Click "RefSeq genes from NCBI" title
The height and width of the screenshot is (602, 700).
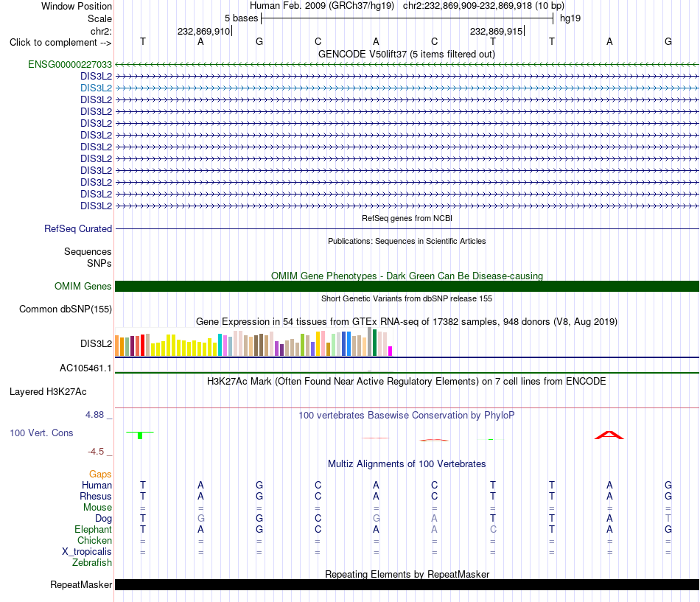click(407, 218)
